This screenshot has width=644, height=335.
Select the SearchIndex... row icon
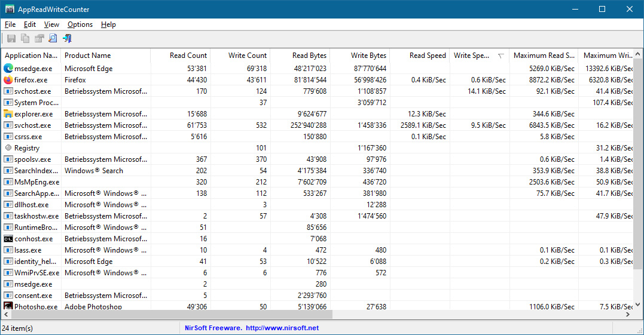coord(8,171)
